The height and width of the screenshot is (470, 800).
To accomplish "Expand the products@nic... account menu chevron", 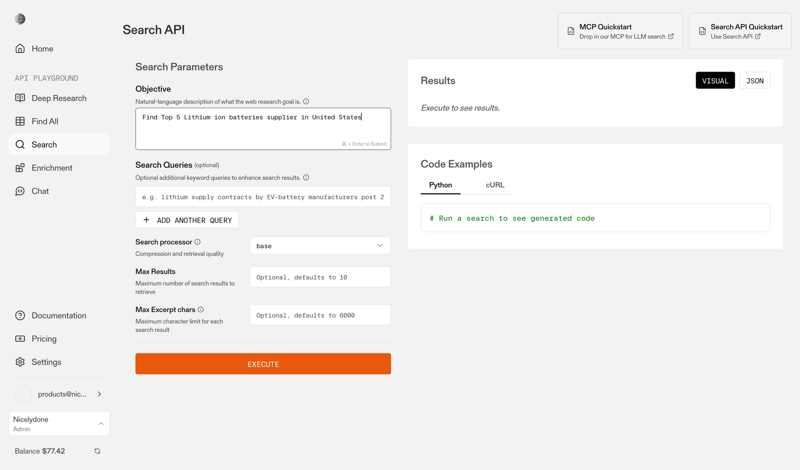I will click(x=99, y=394).
